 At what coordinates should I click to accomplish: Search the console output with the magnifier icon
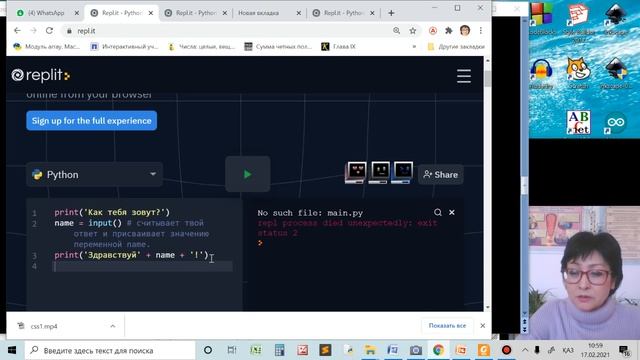(x=438, y=212)
